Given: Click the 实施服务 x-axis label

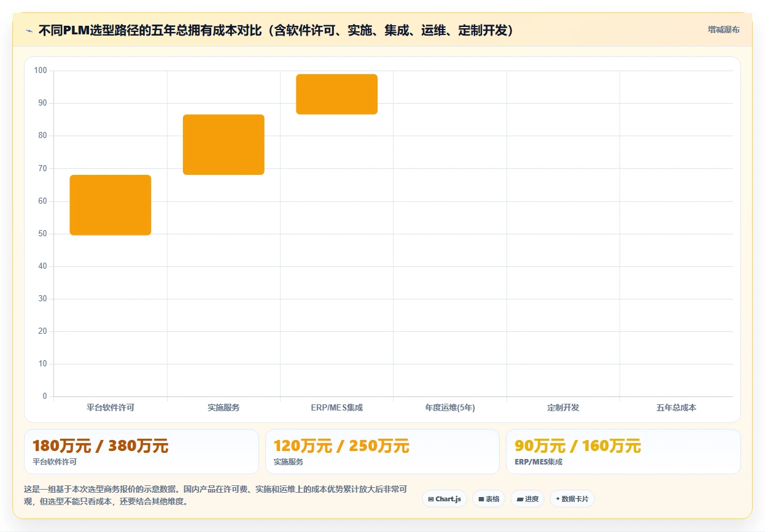Looking at the screenshot, I should click(223, 407).
